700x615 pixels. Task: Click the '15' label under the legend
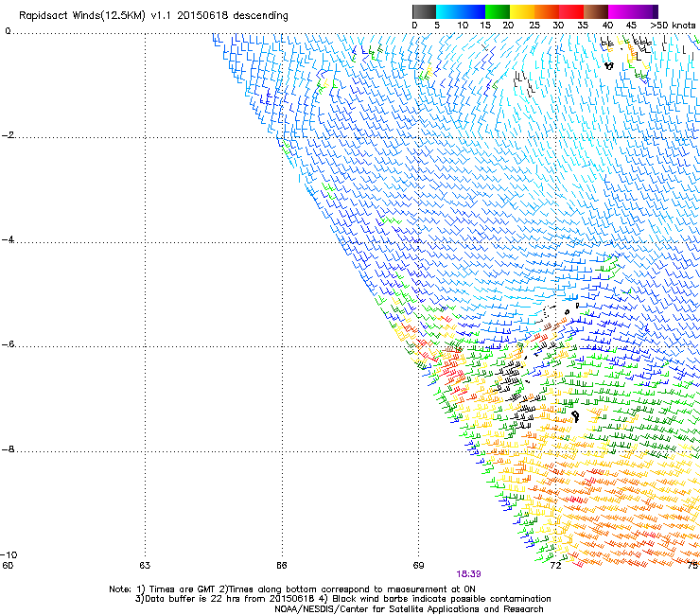click(485, 26)
